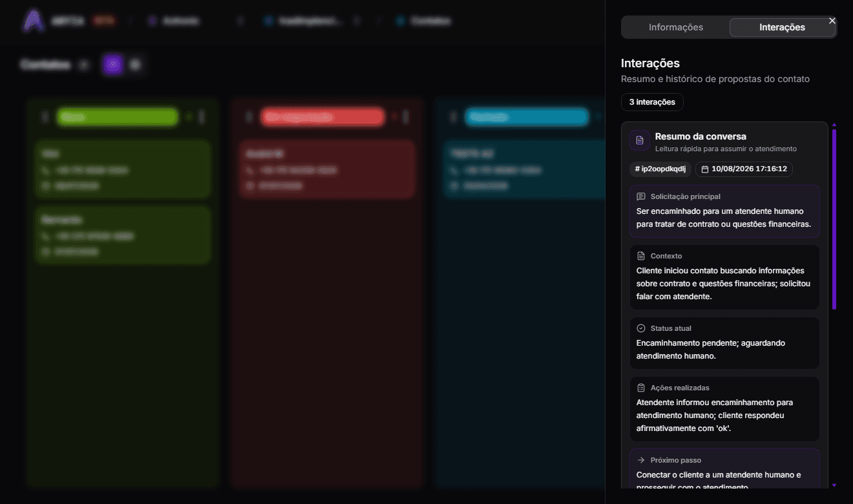Click the 'Próximo passo' label
The width and height of the screenshot is (853, 504).
[676, 460]
